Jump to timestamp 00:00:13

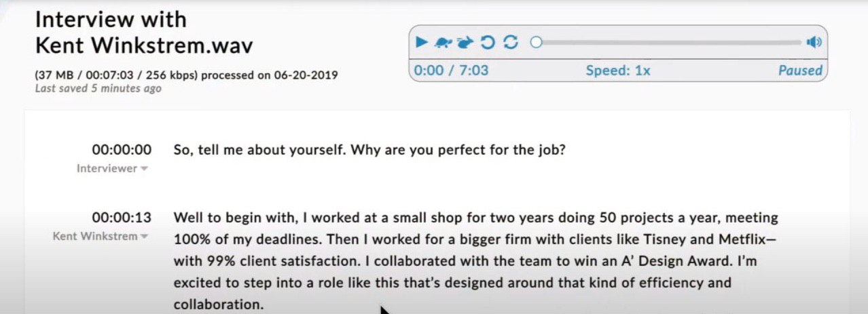(x=122, y=218)
